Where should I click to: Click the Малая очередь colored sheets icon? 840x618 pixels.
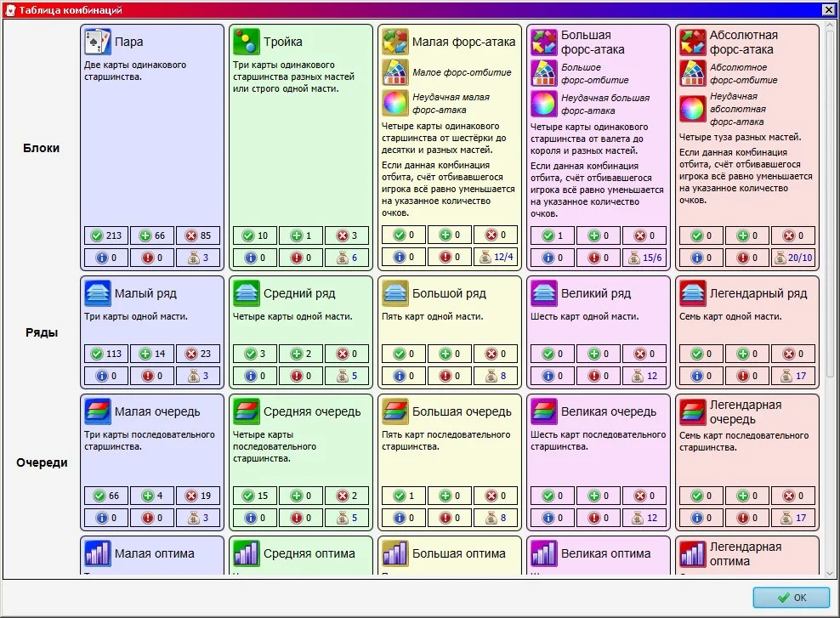pyautogui.click(x=98, y=411)
